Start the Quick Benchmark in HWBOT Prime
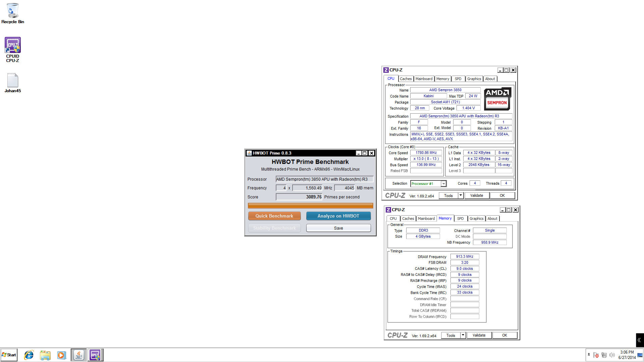The image size is (644, 362). [274, 216]
